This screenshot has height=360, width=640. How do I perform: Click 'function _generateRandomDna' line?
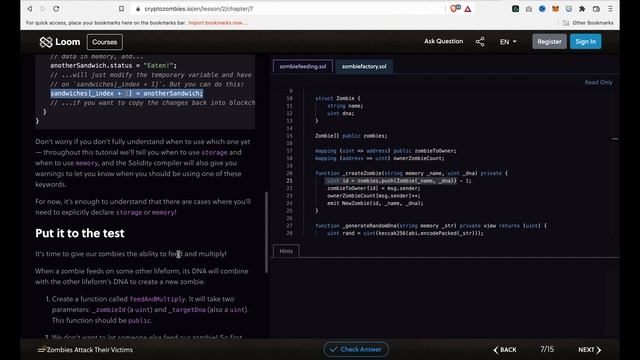[x=431, y=226]
